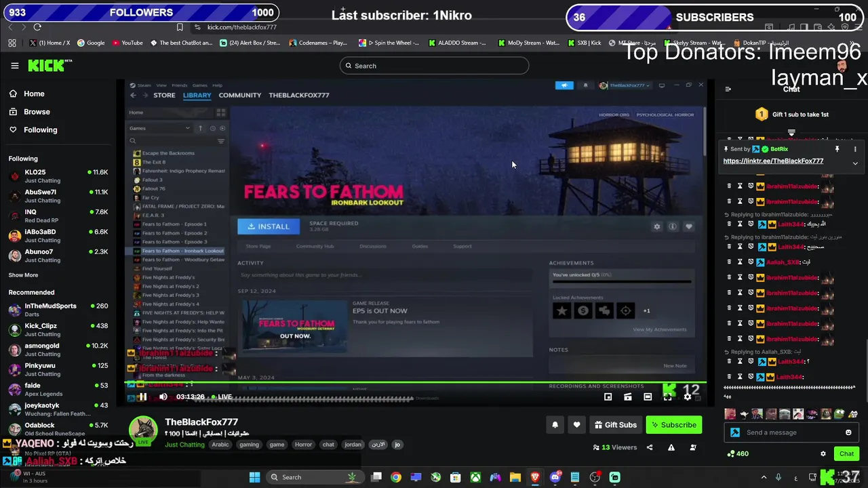The width and height of the screenshot is (868, 488).
Task: Open InTheMudSports recommended channel
Action: [58, 310]
